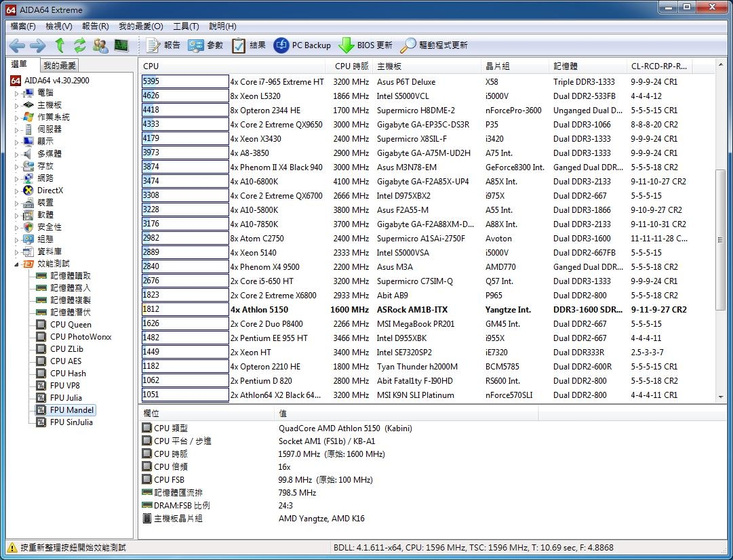
Task: Open the 檢視(V) menu
Action: (58, 26)
